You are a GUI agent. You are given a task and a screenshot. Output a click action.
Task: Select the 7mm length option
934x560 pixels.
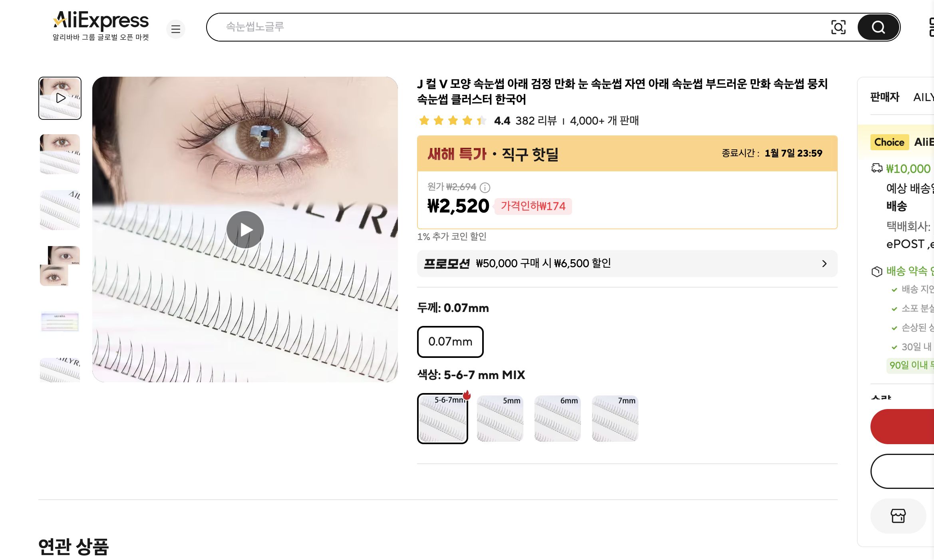615,419
